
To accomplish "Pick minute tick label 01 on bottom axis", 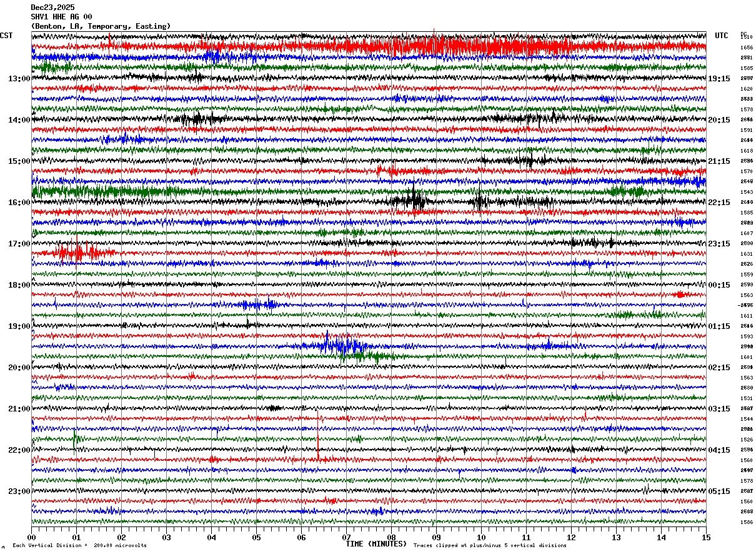I will point(76,537).
